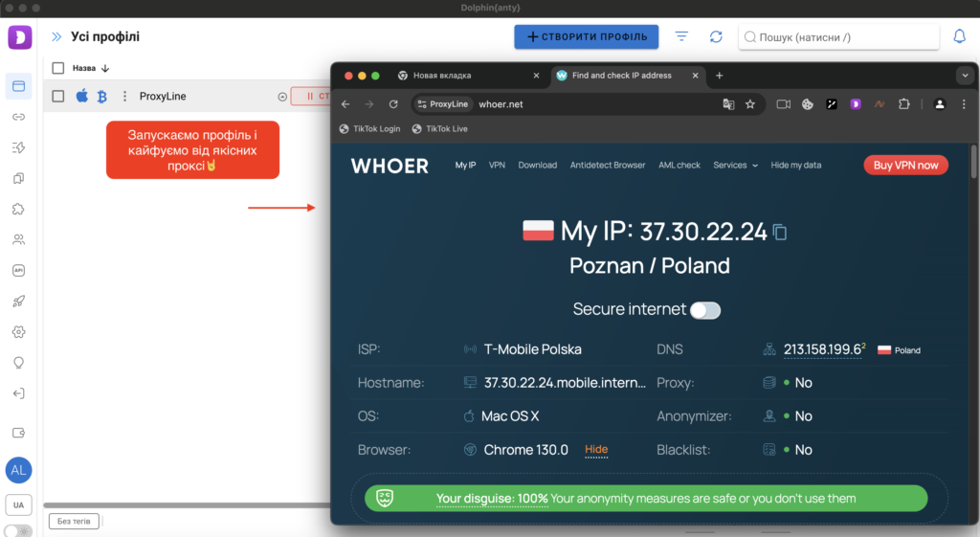Tick the ProxyLine profile checkbox

tap(58, 96)
